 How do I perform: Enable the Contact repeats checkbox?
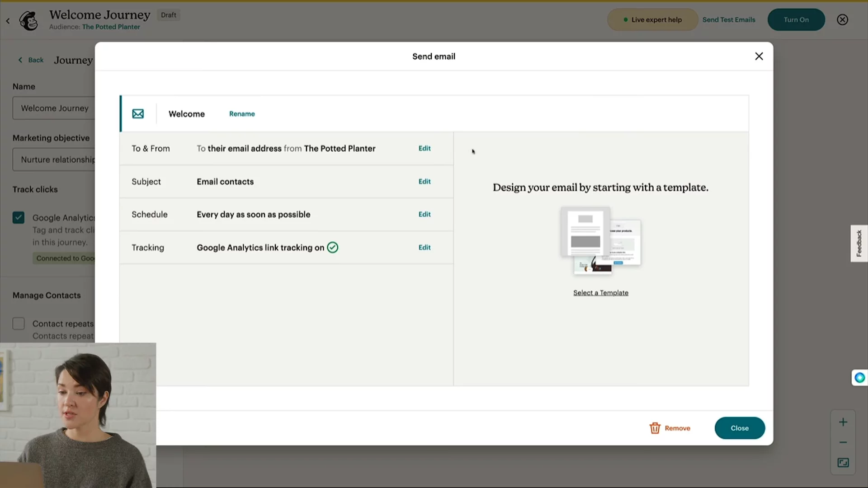(x=19, y=324)
